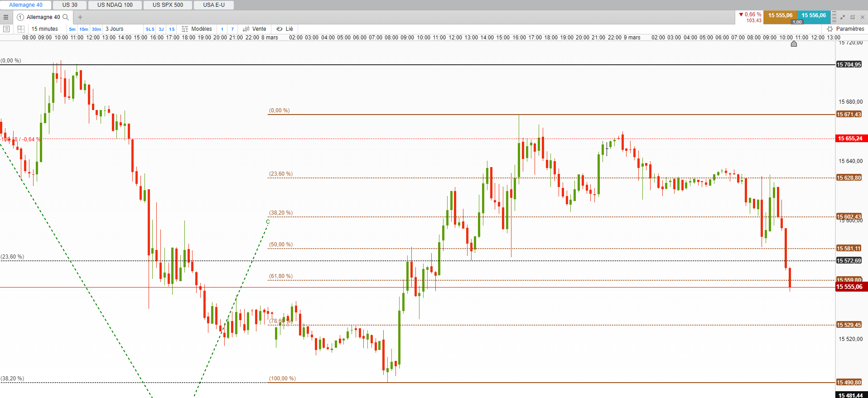The width and height of the screenshot is (868, 398).
Task: Click the 15 628,80 price label
Action: pyautogui.click(x=849, y=178)
